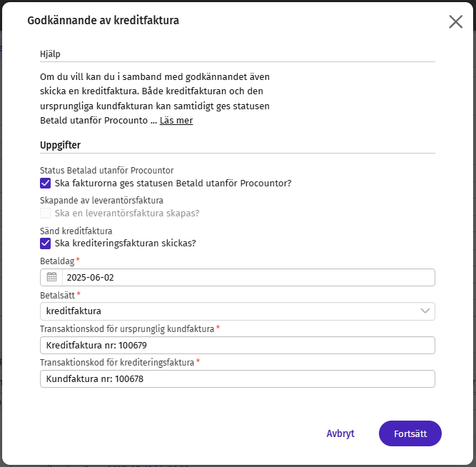476x467 pixels.
Task: Focus the field containing Kreditfaktura nr: 100679
Action: (238, 345)
